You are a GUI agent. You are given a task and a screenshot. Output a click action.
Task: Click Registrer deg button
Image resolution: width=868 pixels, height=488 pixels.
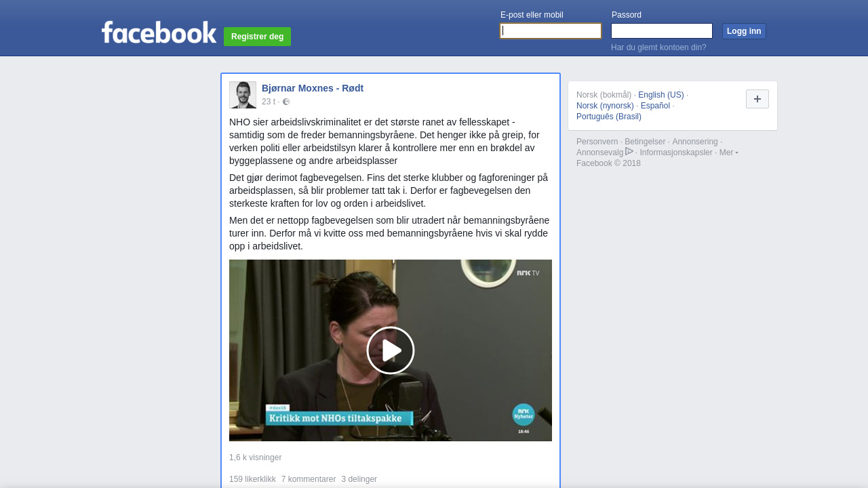257,37
